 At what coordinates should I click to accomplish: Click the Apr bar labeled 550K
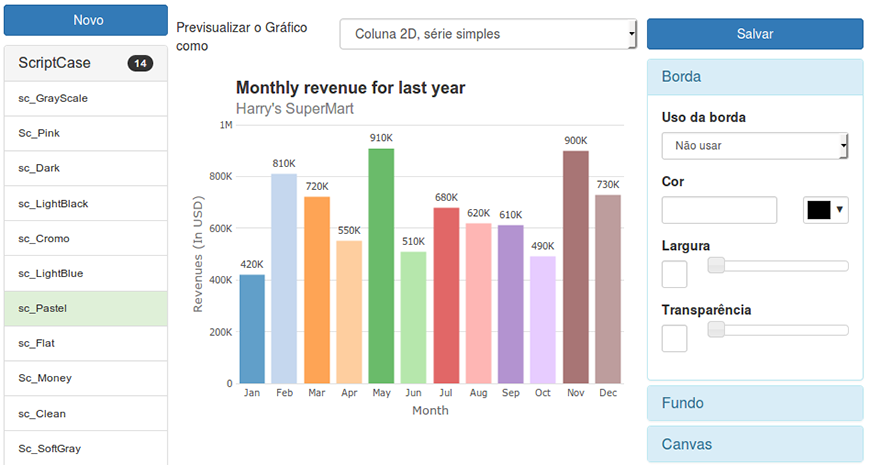coord(349,312)
